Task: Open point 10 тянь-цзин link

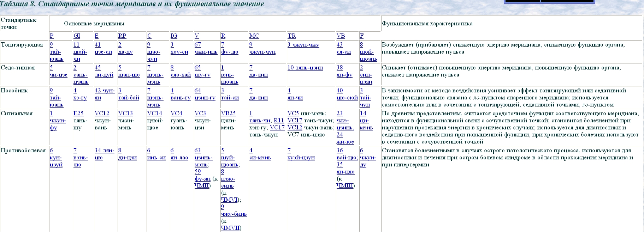Action: pyautogui.click(x=305, y=68)
